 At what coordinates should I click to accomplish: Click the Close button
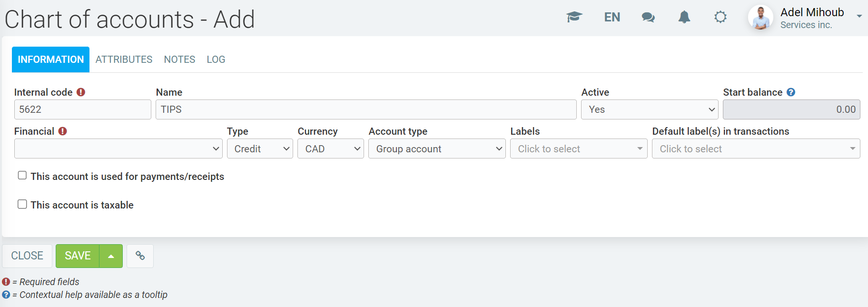pyautogui.click(x=27, y=256)
